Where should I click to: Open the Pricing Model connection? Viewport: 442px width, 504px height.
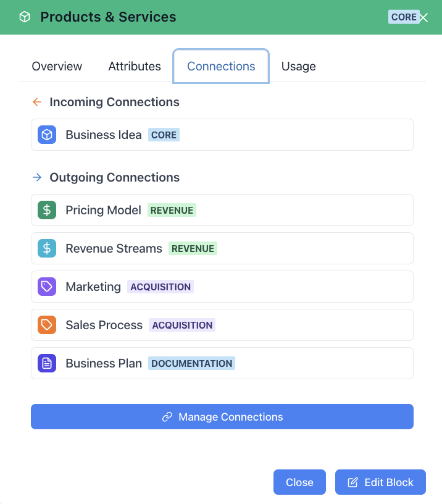(222, 210)
